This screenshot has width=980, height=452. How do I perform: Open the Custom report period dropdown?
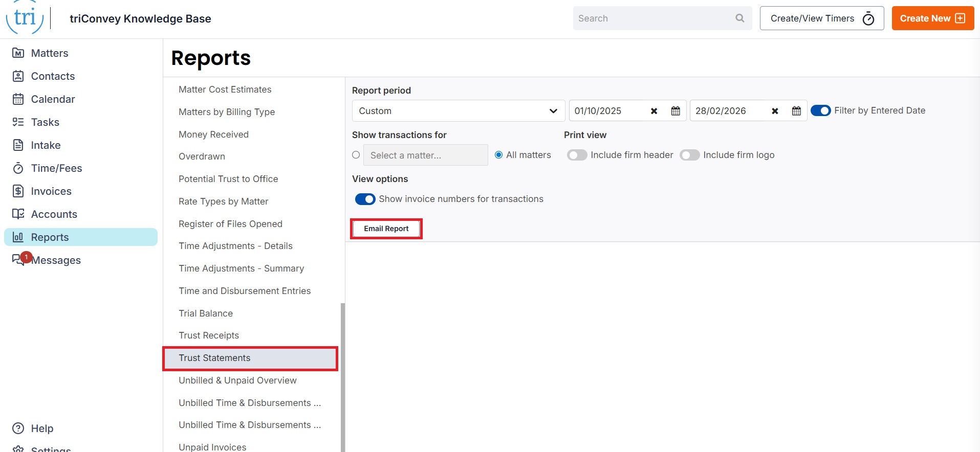click(458, 111)
